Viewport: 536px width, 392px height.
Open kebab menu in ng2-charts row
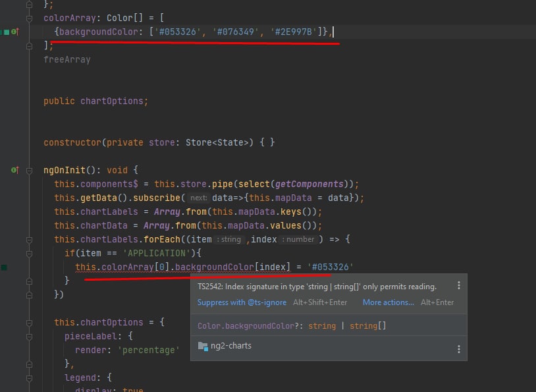click(x=459, y=349)
